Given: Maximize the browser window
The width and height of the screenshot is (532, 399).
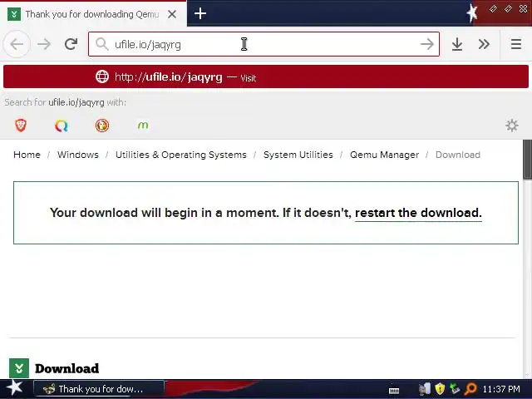Looking at the screenshot, I should (508, 9).
